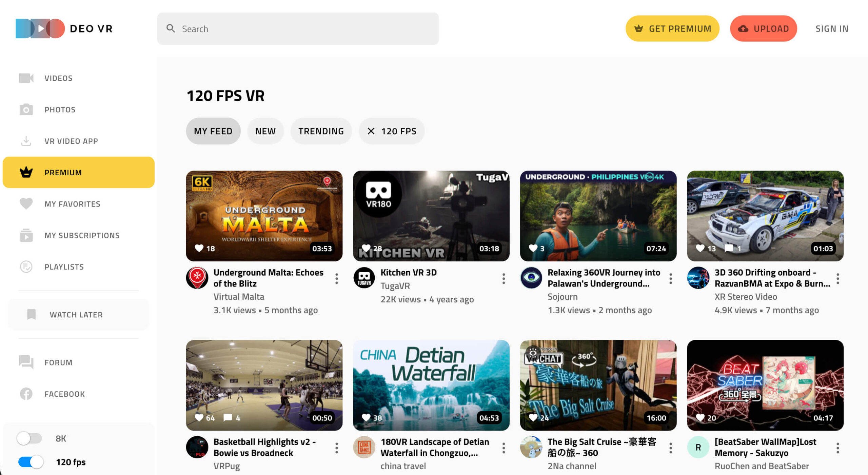Switch to the Trending tab
Image resolution: width=868 pixels, height=475 pixels.
click(321, 131)
